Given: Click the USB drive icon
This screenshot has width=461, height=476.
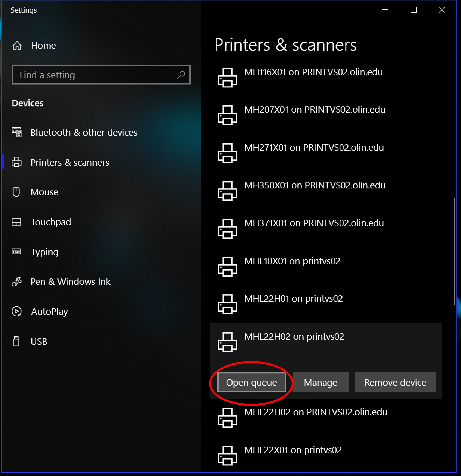Looking at the screenshot, I should pos(16,341).
